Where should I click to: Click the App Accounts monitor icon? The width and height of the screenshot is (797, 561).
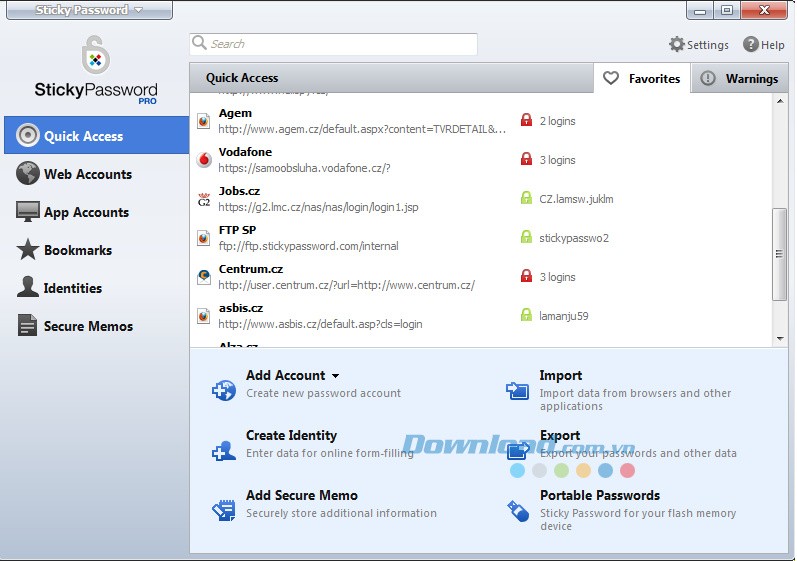coord(27,211)
